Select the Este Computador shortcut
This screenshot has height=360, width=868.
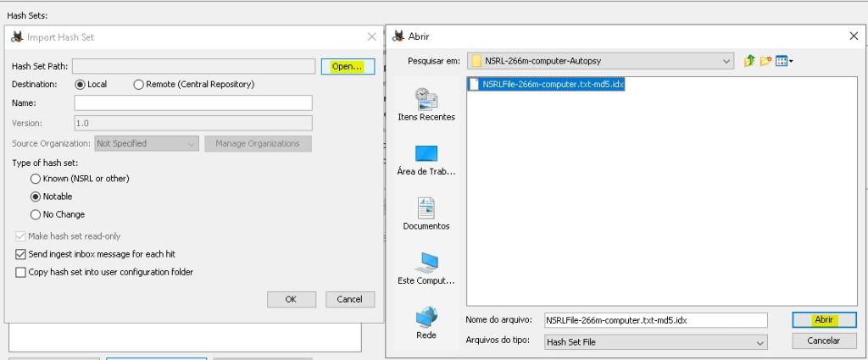point(426,268)
